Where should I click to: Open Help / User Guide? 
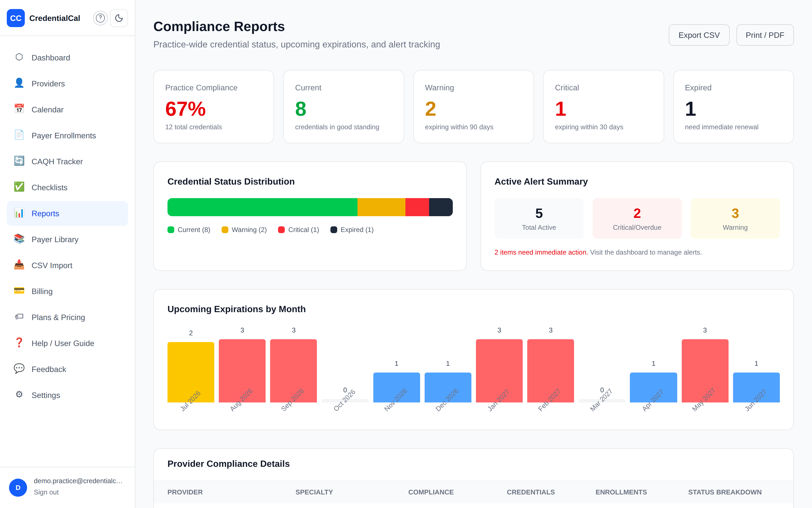point(67,343)
